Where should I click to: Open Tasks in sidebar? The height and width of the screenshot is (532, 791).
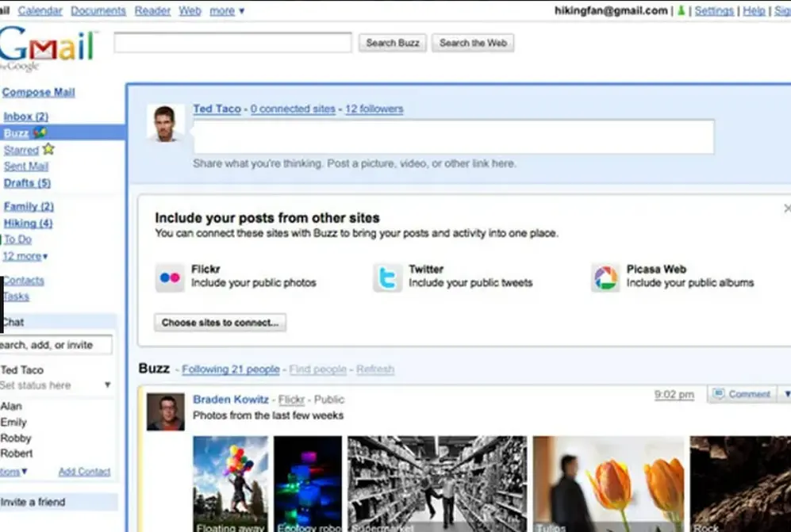(x=16, y=297)
